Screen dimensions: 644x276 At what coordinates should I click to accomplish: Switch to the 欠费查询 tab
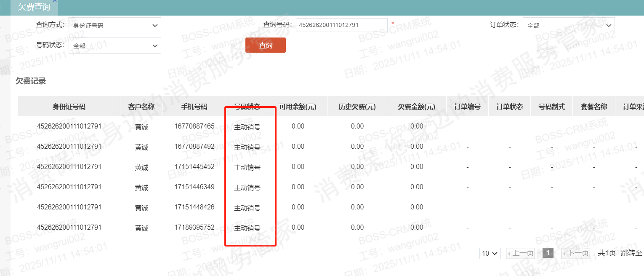click(x=34, y=7)
